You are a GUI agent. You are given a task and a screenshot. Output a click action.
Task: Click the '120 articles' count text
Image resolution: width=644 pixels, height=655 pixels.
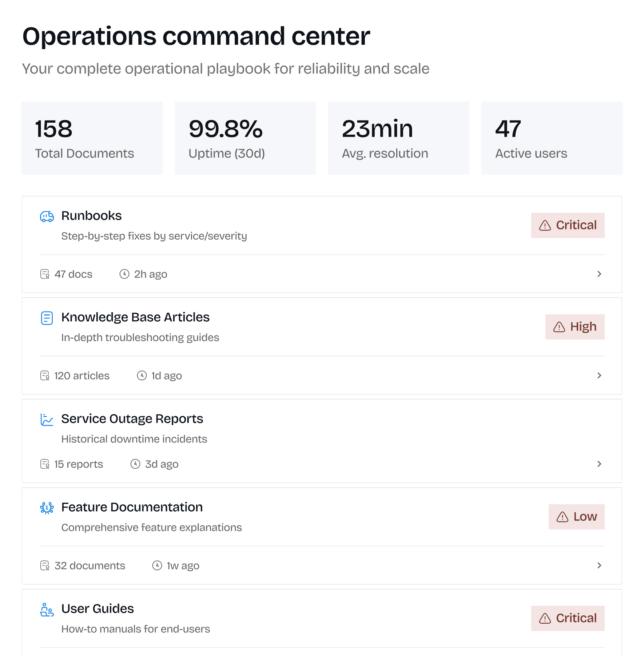pos(82,376)
